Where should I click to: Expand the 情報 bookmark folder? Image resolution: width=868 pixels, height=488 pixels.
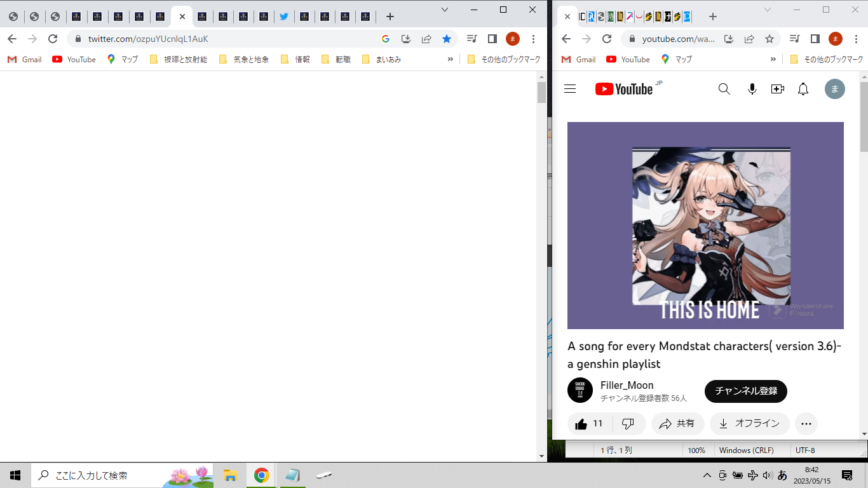[295, 59]
